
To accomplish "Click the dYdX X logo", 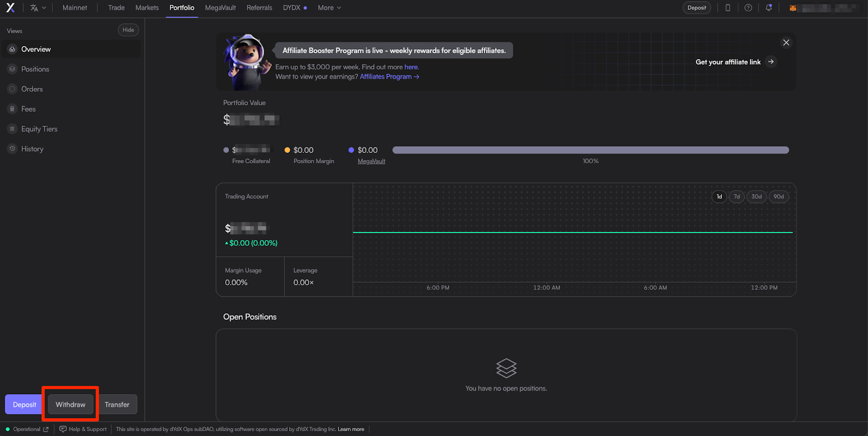I will [10, 8].
